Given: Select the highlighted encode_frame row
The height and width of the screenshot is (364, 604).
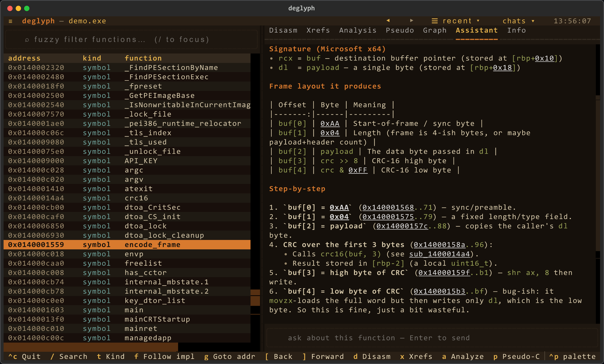Looking at the screenshot, I should point(127,245).
